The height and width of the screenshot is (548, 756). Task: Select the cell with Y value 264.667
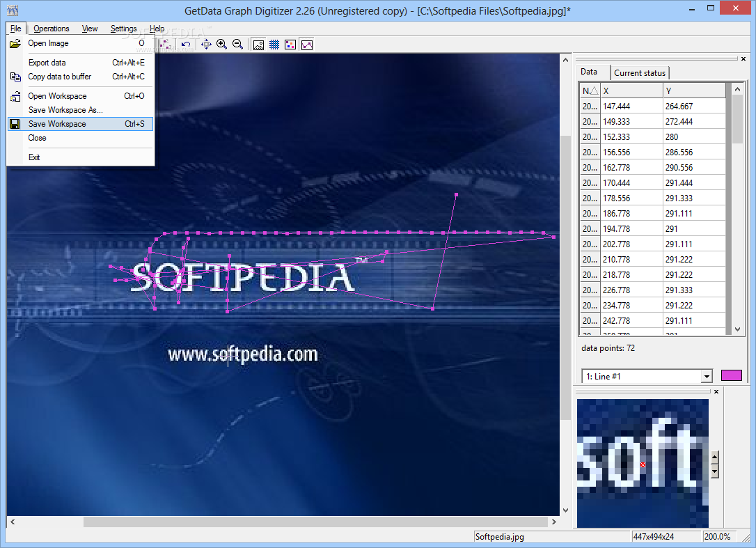pos(694,106)
